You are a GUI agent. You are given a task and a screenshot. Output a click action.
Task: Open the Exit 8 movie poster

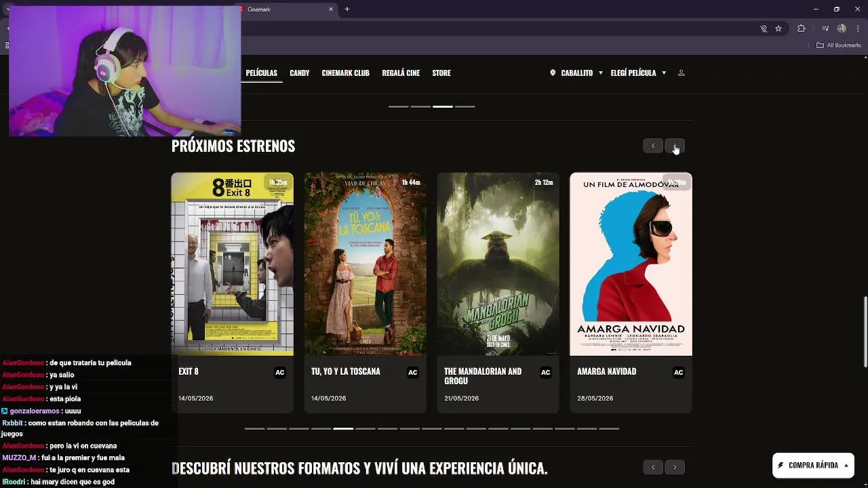tap(233, 264)
